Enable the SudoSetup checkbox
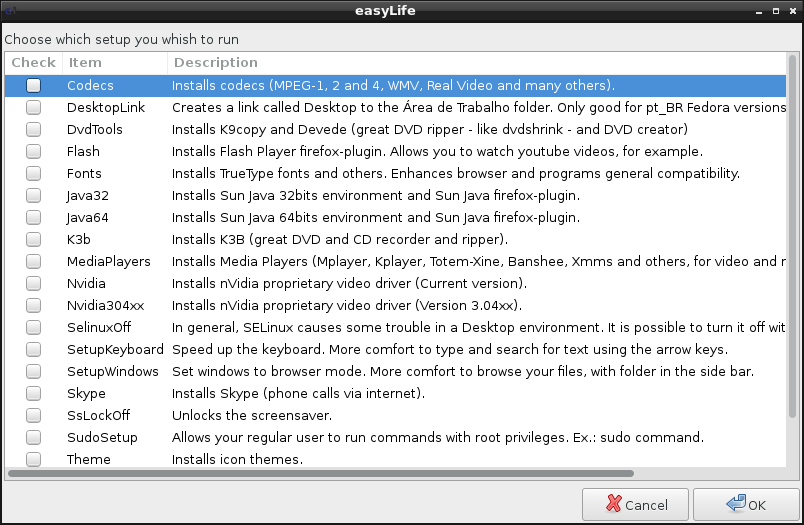The image size is (804, 525). coord(33,438)
